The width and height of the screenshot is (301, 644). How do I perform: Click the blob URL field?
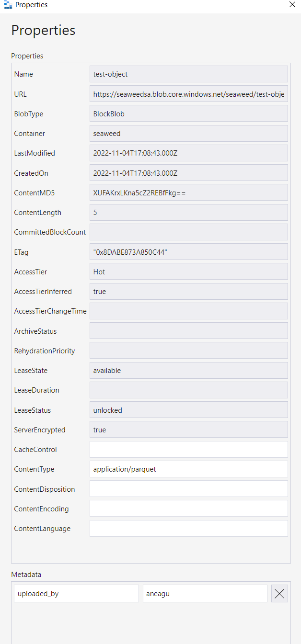188,93
